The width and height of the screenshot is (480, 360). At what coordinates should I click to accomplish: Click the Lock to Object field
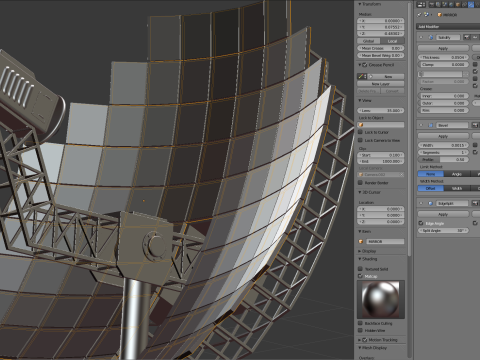[x=381, y=125]
